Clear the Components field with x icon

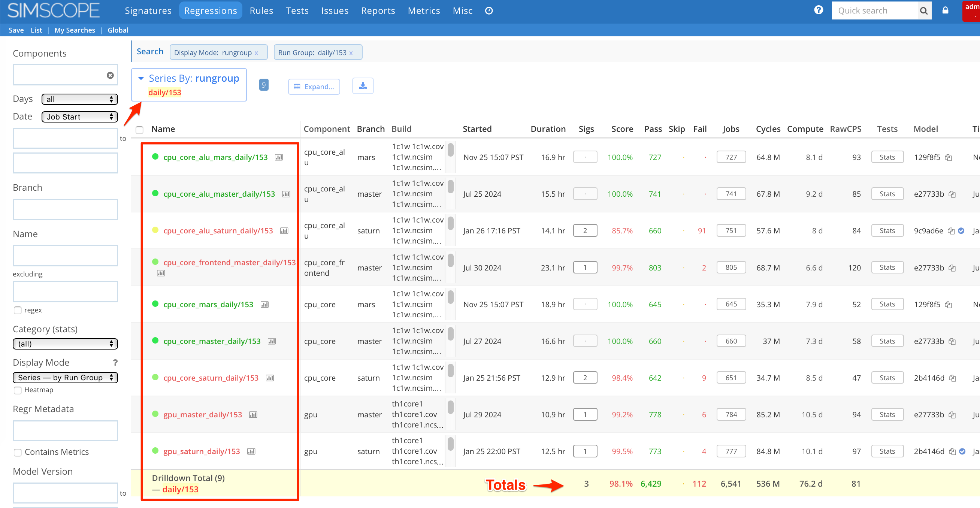[x=111, y=75]
